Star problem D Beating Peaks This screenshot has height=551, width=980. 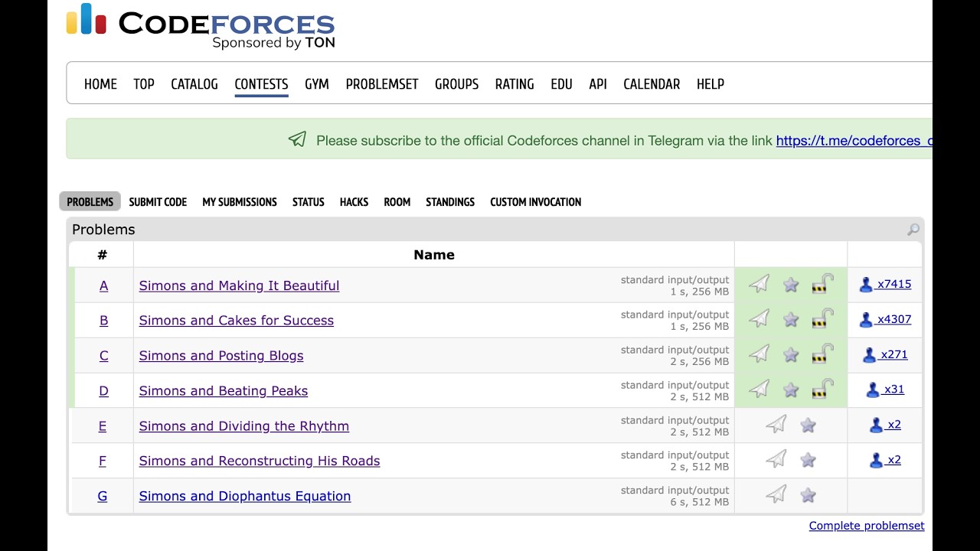coord(791,390)
